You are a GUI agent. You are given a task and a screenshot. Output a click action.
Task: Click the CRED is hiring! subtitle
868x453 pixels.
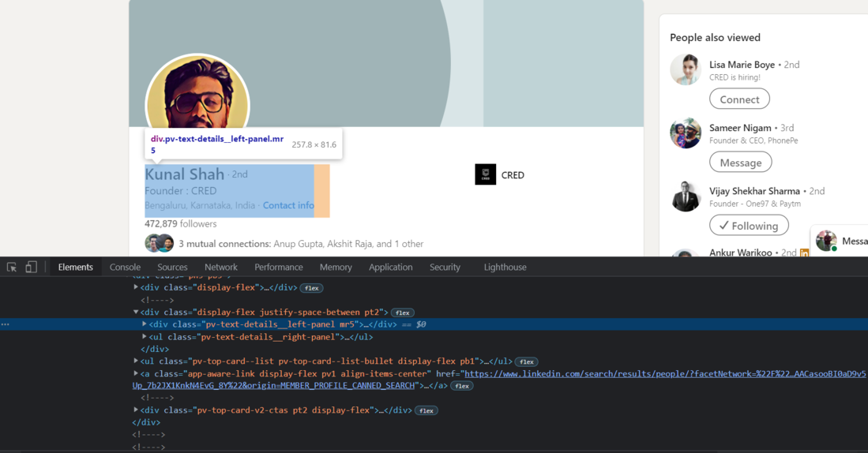(x=735, y=77)
